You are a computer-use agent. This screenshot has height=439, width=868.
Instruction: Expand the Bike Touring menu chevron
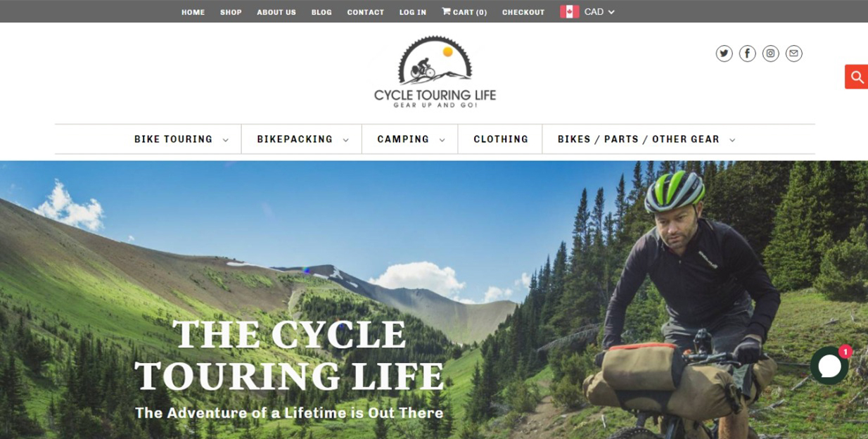tap(226, 140)
